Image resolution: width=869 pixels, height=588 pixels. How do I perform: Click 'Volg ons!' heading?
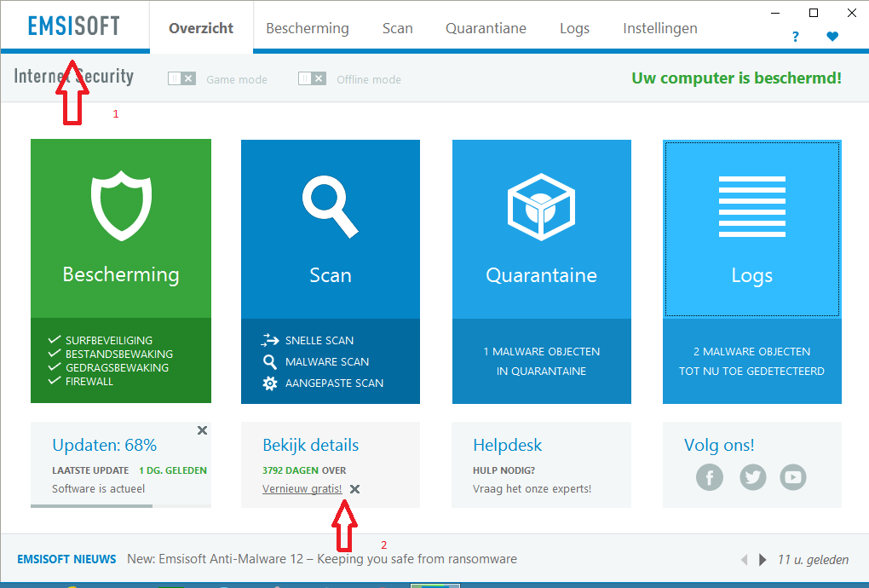[719, 445]
